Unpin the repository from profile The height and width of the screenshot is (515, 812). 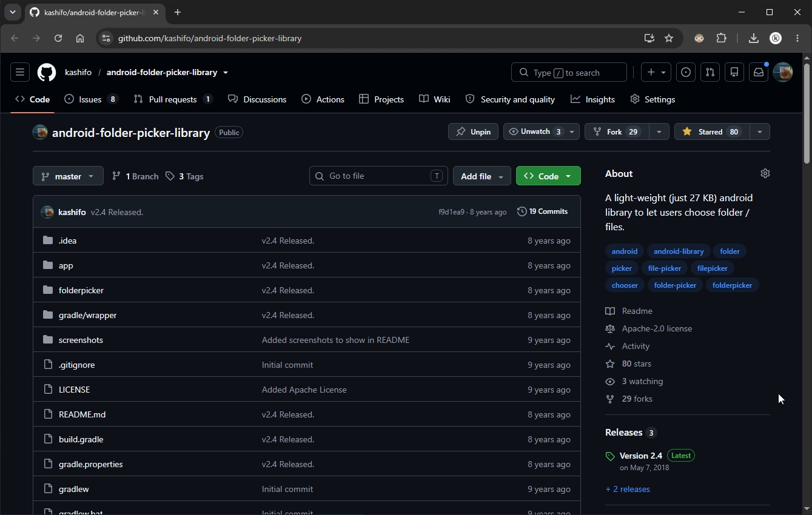474,131
